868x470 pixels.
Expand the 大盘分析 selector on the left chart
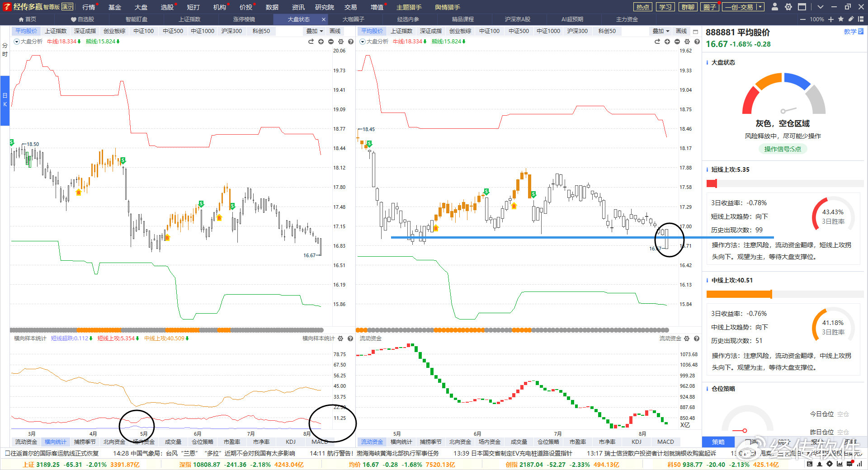click(17, 42)
